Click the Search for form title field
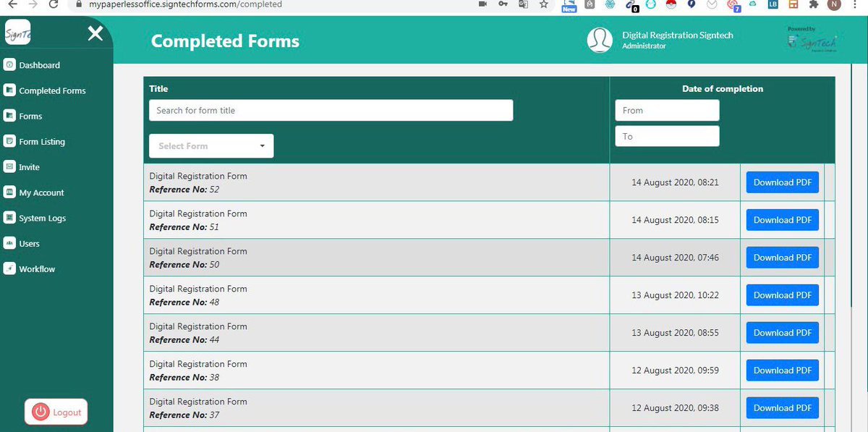The height and width of the screenshot is (432, 868). pos(331,110)
